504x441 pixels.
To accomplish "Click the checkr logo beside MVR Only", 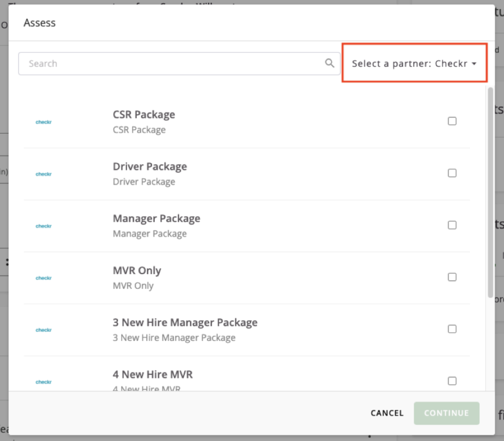I will pos(43,278).
